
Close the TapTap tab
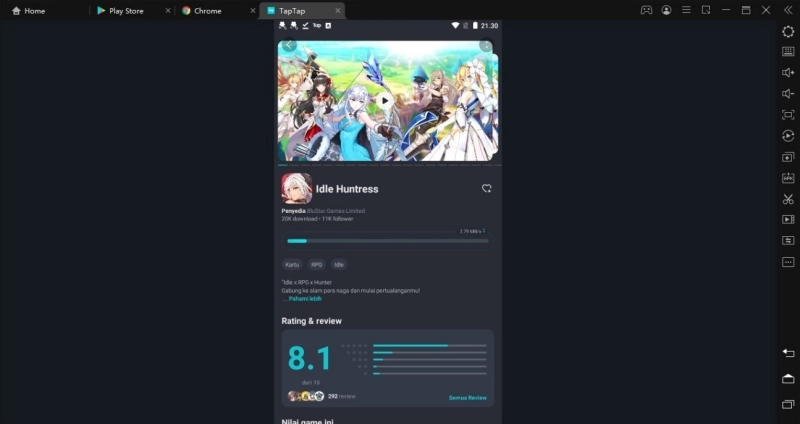coord(337,11)
